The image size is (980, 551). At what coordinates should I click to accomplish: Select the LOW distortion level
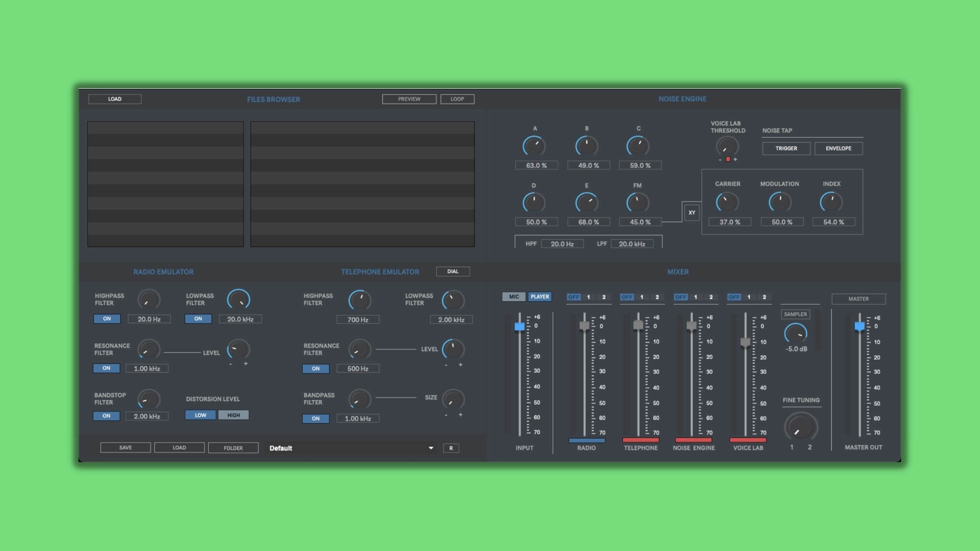[x=200, y=415]
